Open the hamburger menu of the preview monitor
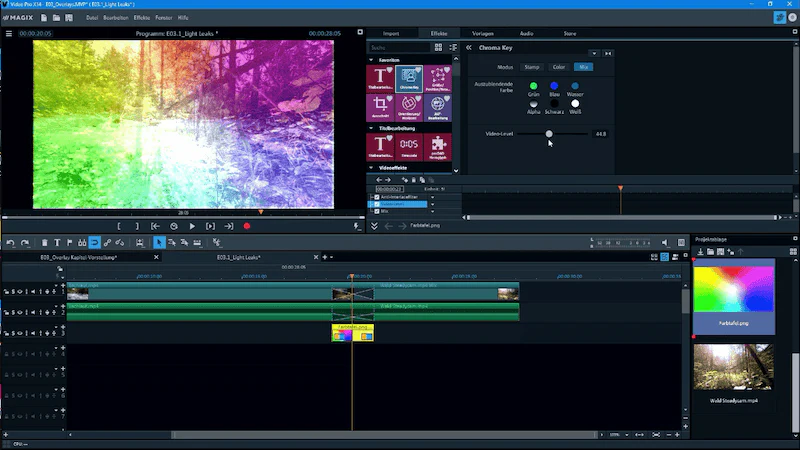The width and height of the screenshot is (800, 450). [9, 34]
